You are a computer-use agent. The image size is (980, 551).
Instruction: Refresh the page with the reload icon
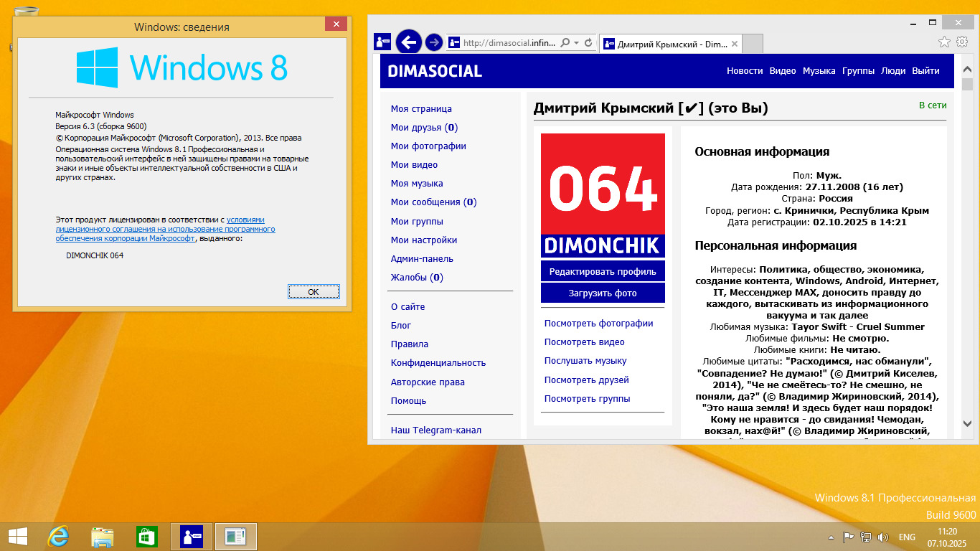[x=588, y=43]
